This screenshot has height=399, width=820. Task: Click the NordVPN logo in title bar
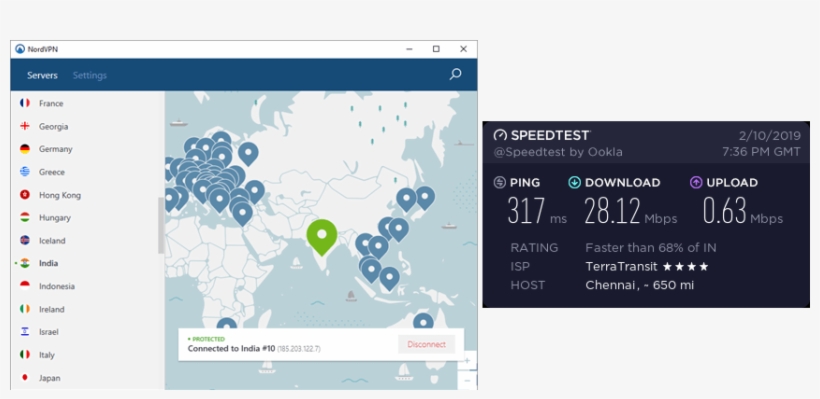(20, 49)
